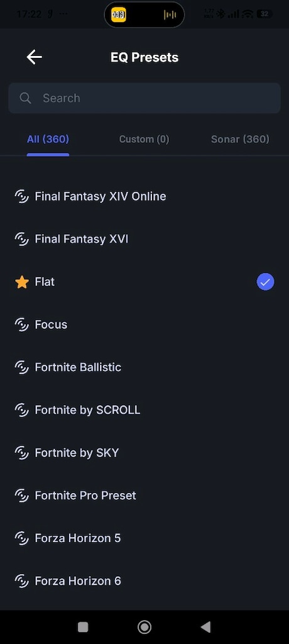Image resolution: width=289 pixels, height=644 pixels.
Task: Choose the Forza Horizon 6 preset
Action: point(144,581)
